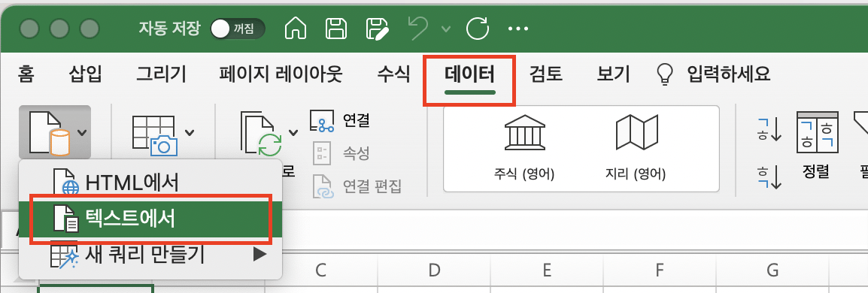Click the Undo arrow icon
868x293 pixels.
point(419,29)
